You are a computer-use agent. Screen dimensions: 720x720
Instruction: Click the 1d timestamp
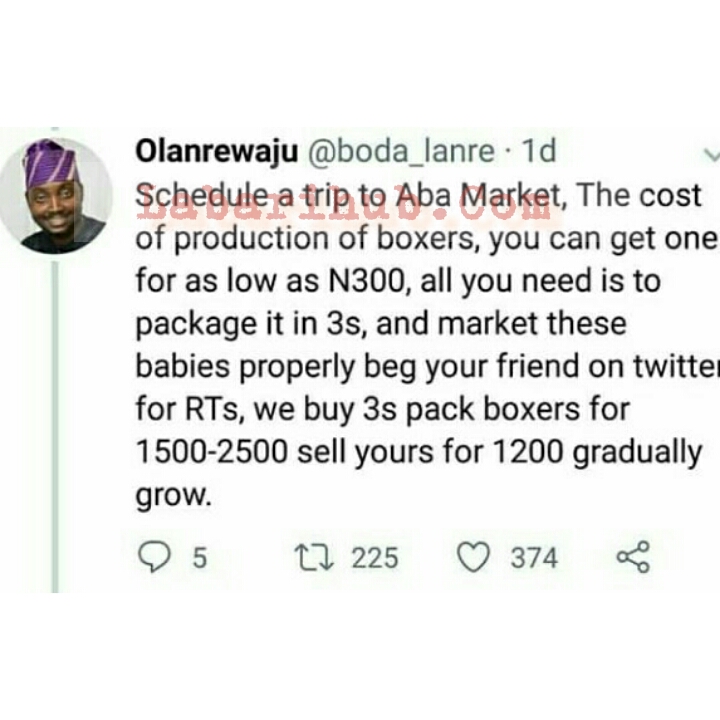click(539, 151)
